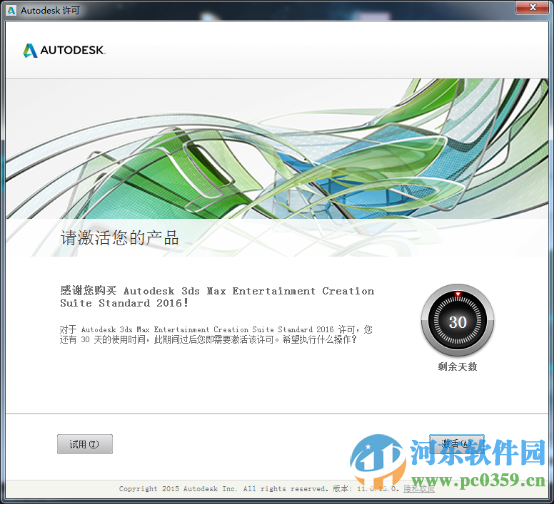Open the 隐私政策 privacy policy link

419,489
